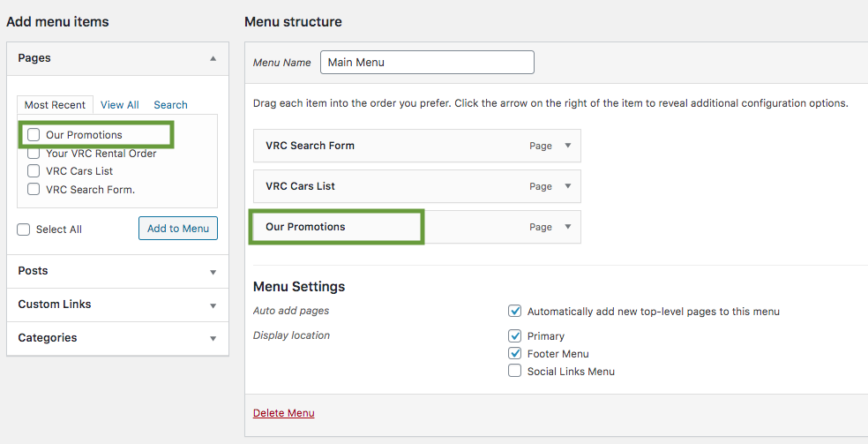Check the Your VRC Rental Order checkbox
The image size is (868, 444).
tap(34, 153)
